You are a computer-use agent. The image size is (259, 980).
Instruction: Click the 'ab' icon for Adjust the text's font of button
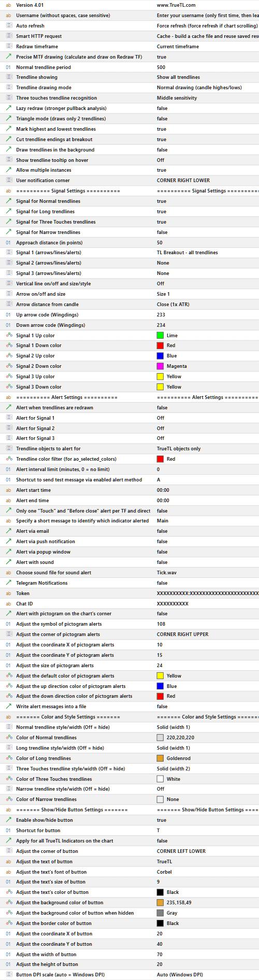pos(8,872)
